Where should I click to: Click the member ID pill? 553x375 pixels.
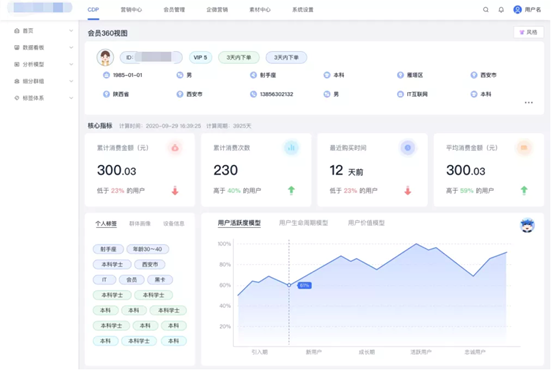click(x=151, y=58)
